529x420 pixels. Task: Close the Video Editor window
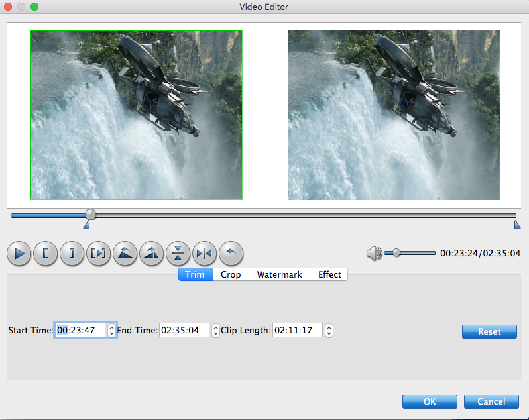tap(7, 7)
